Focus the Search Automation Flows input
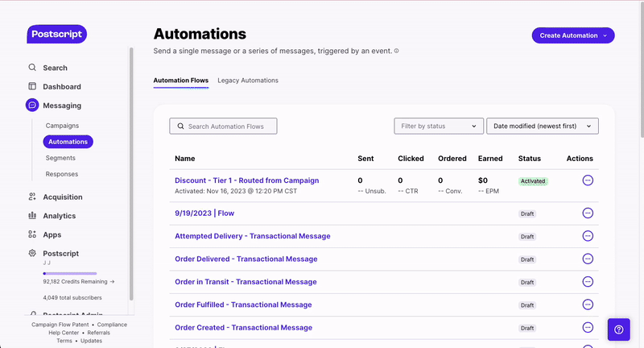Image resolution: width=644 pixels, height=348 pixels. tap(224, 126)
